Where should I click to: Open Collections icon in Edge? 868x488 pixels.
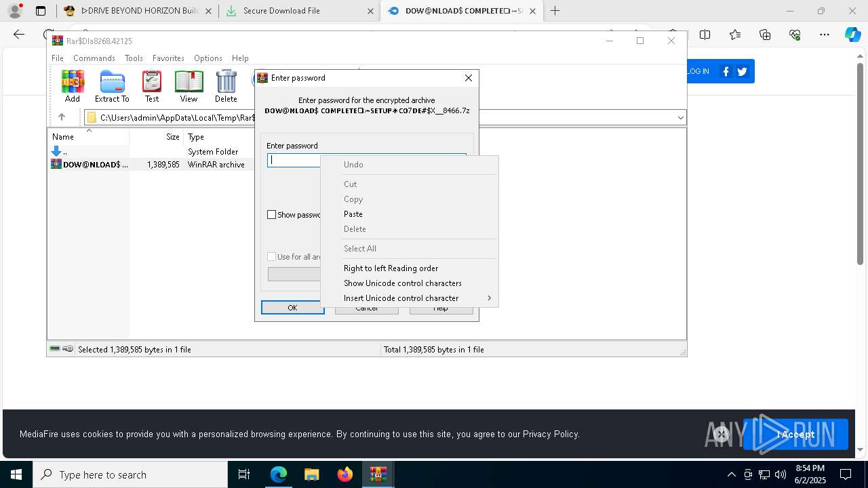tap(765, 35)
